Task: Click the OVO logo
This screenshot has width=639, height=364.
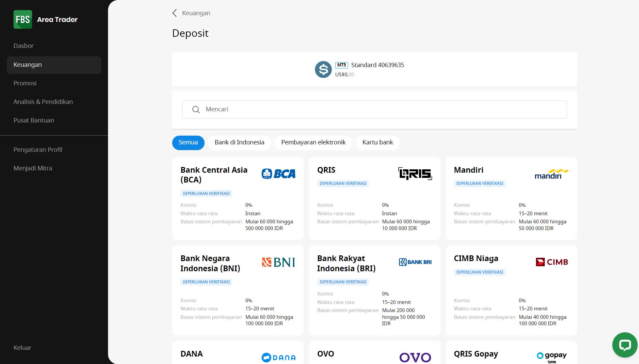Action: [x=415, y=358]
